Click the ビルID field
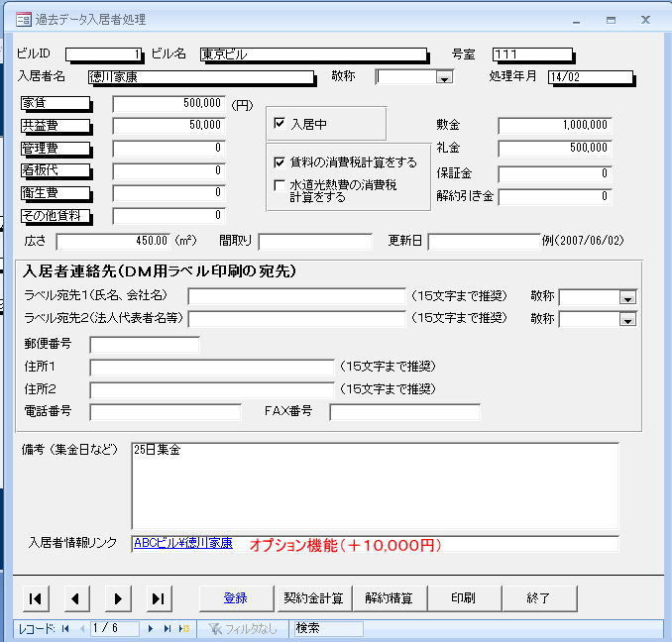 click(x=103, y=54)
